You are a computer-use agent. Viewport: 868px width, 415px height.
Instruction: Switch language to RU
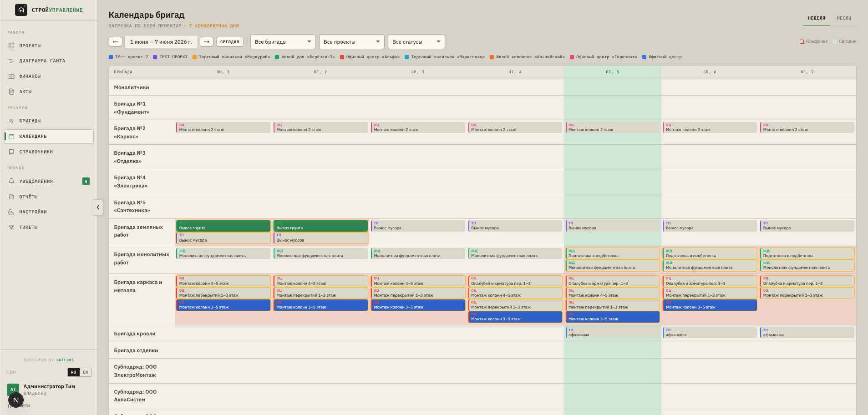pyautogui.click(x=74, y=372)
